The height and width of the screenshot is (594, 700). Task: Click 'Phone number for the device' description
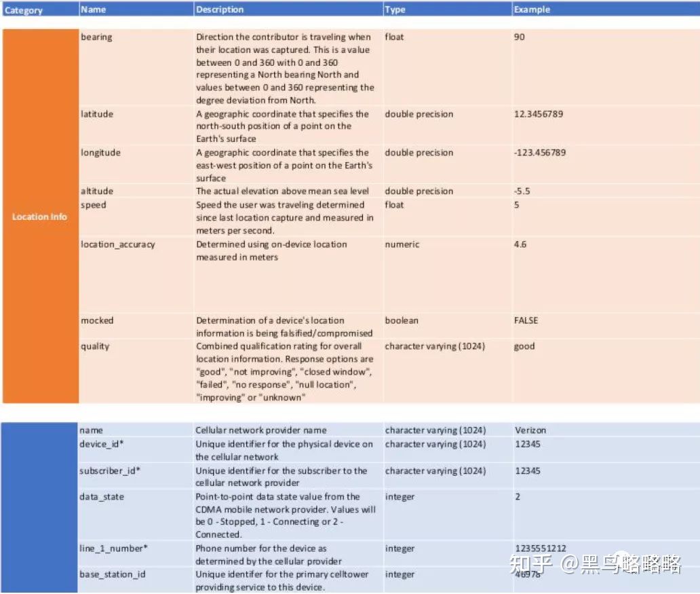pos(269,555)
